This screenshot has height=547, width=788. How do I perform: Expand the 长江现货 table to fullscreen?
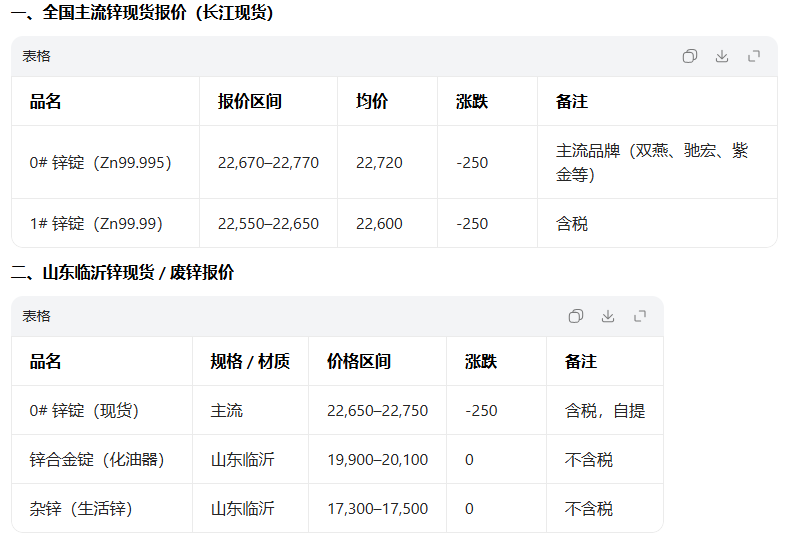(753, 57)
